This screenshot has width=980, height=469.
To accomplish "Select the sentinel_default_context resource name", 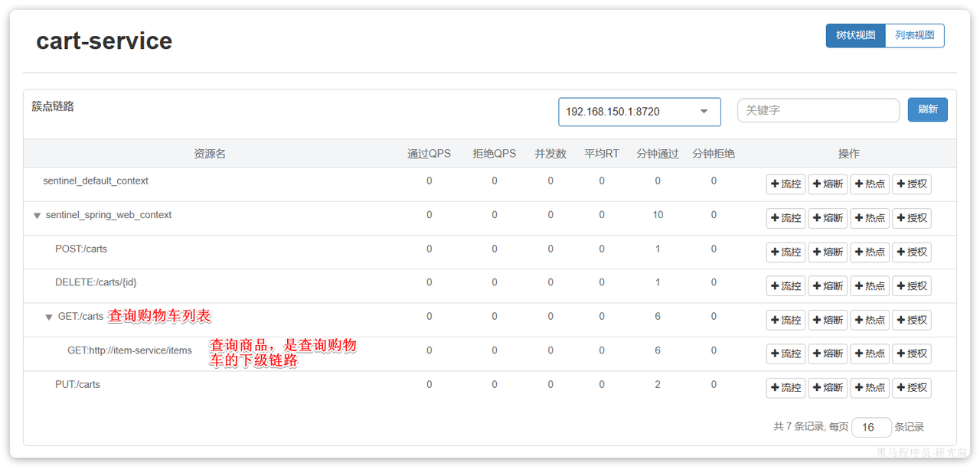I will click(96, 181).
